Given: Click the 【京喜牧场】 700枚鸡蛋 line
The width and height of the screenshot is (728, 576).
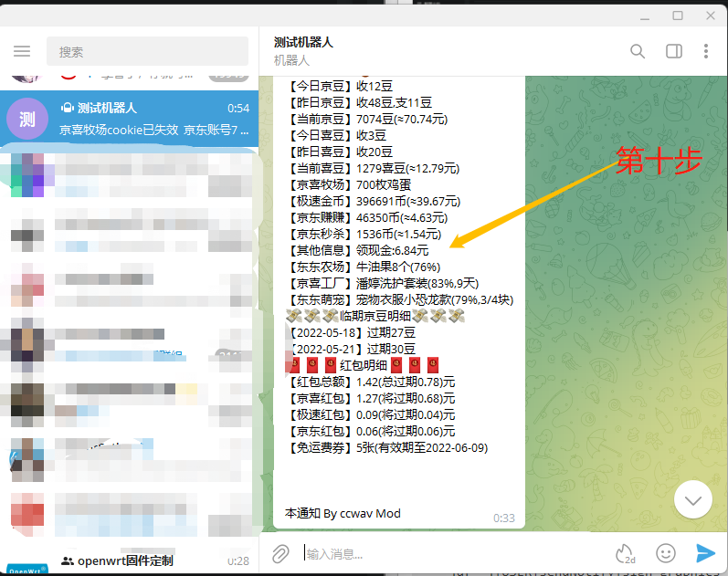Looking at the screenshot, I should click(350, 184).
